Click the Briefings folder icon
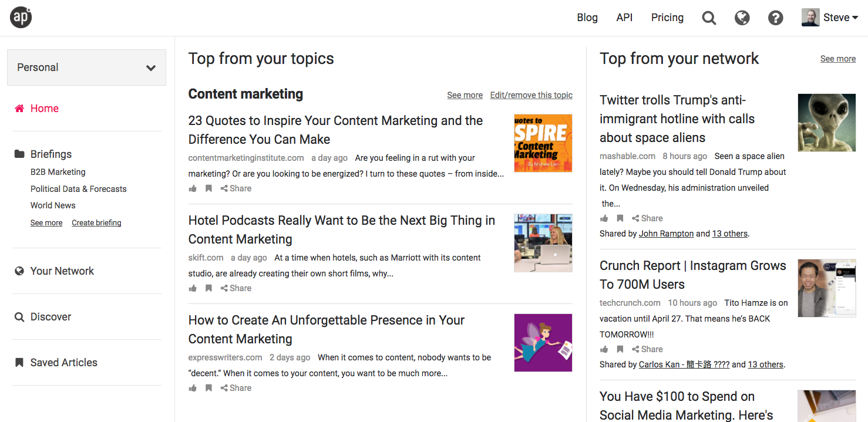 19,154
